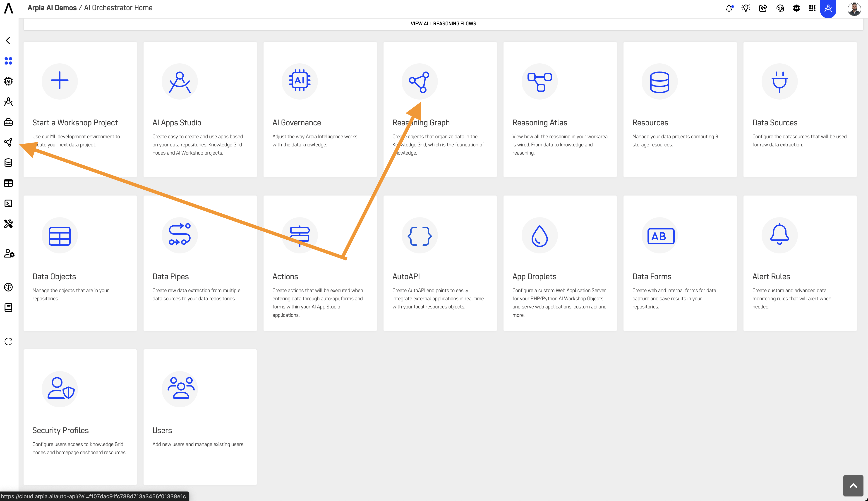Image resolution: width=868 pixels, height=501 pixels.
Task: Click the refresh icon in sidebar
Action: coord(8,341)
